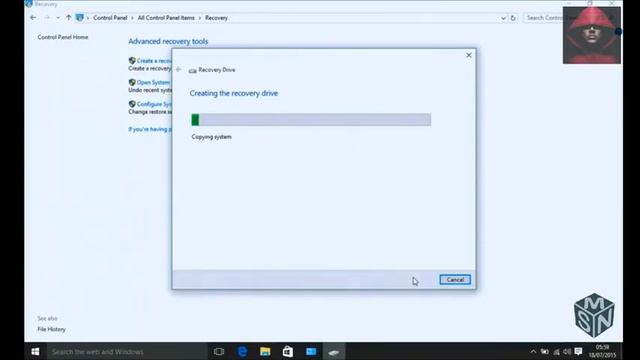This screenshot has height=360, width=640.
Task: Select All Control Panel Items breadcrumb
Action: coord(166,18)
